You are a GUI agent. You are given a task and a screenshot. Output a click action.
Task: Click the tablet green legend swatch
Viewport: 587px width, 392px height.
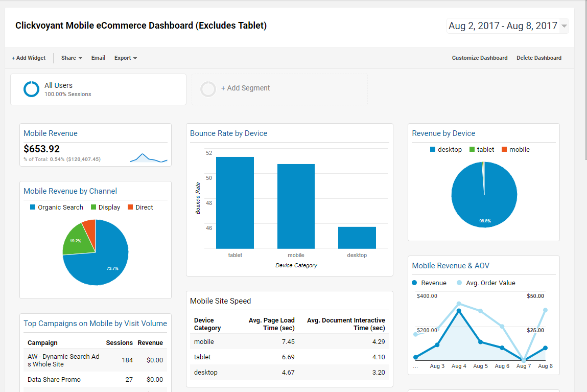(x=472, y=149)
